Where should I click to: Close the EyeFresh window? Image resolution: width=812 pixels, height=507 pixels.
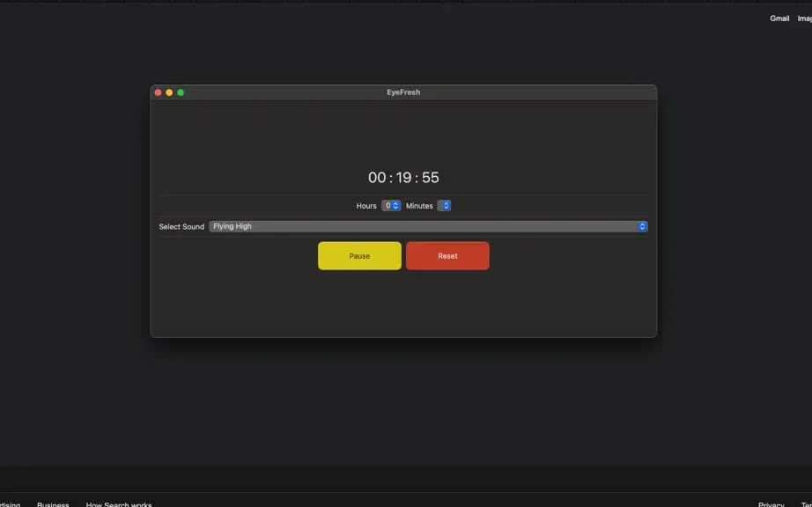[x=158, y=92]
